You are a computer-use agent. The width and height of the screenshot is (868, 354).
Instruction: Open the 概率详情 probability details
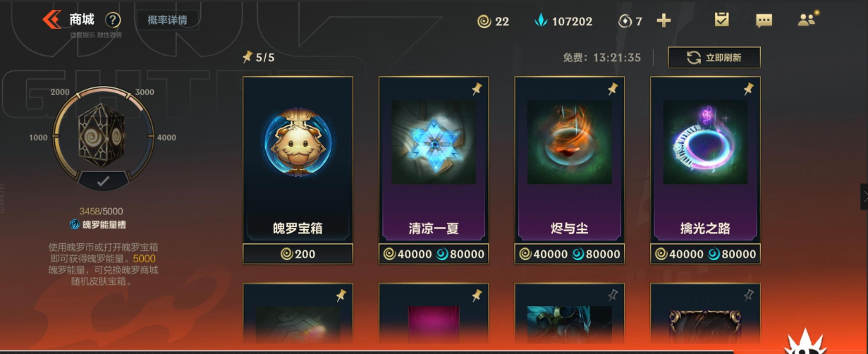pyautogui.click(x=167, y=20)
